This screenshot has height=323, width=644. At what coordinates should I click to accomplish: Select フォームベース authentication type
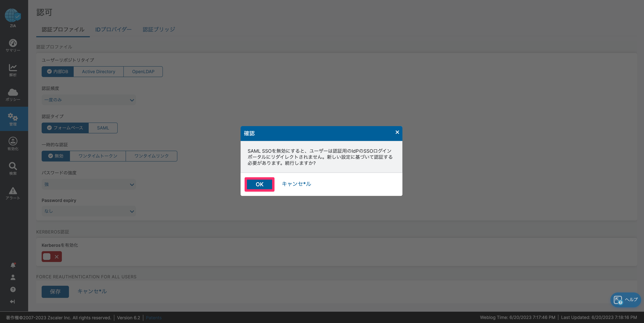click(x=65, y=128)
